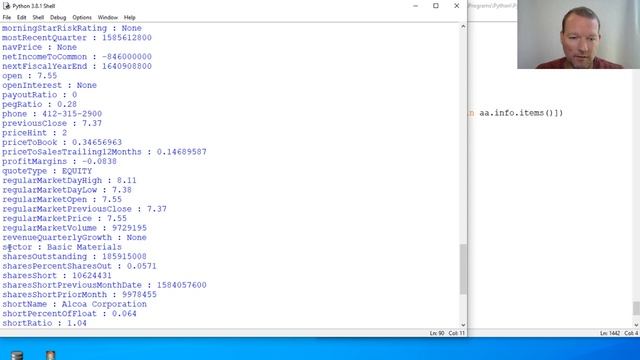
Task: Click the sharesShortPreviousMonthDate line
Action: (x=104, y=285)
